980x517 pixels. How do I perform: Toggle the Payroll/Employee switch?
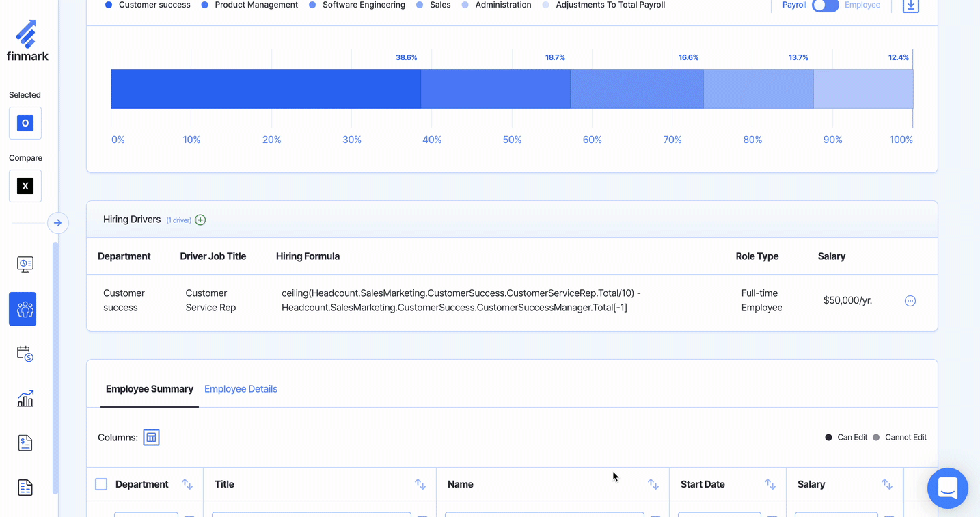click(x=825, y=5)
